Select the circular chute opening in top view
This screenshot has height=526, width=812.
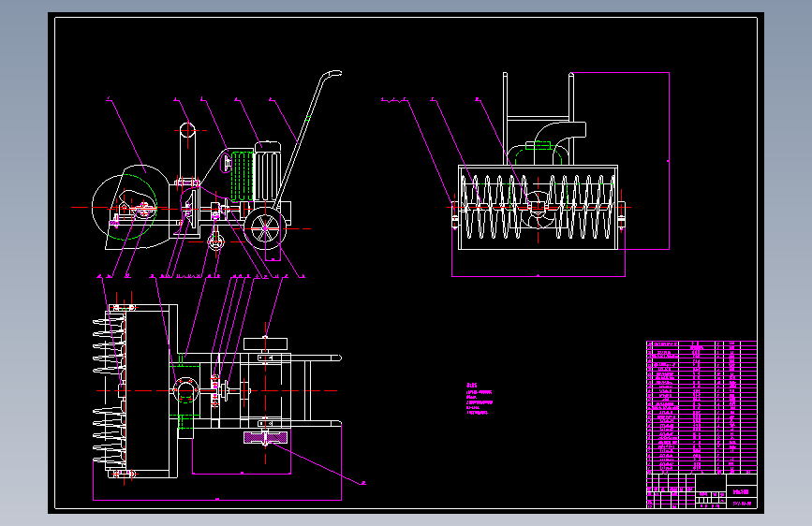point(185,390)
